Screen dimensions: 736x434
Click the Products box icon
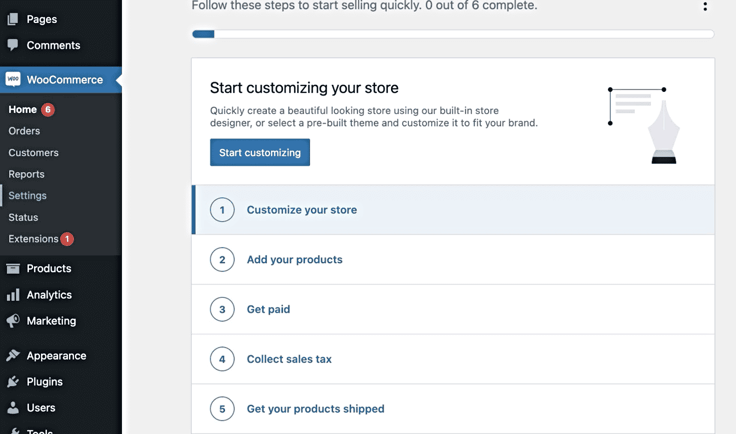13,268
